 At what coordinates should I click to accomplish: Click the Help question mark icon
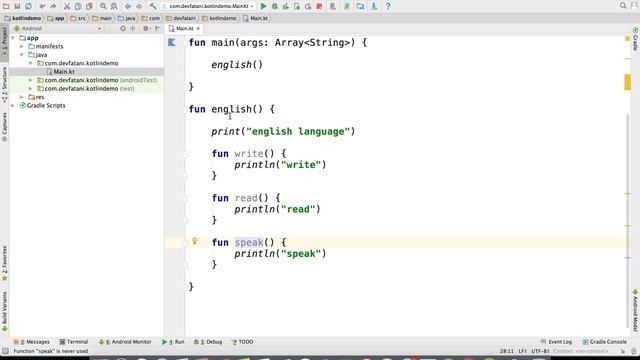[x=388, y=6]
